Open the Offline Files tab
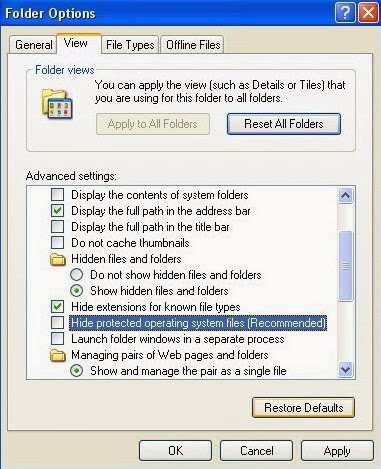Viewport: 381px width, 469px height. (193, 45)
